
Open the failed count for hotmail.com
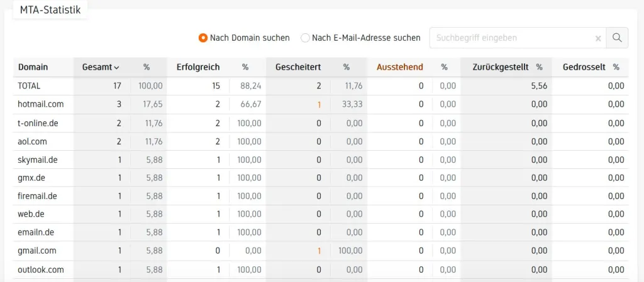[319, 104]
